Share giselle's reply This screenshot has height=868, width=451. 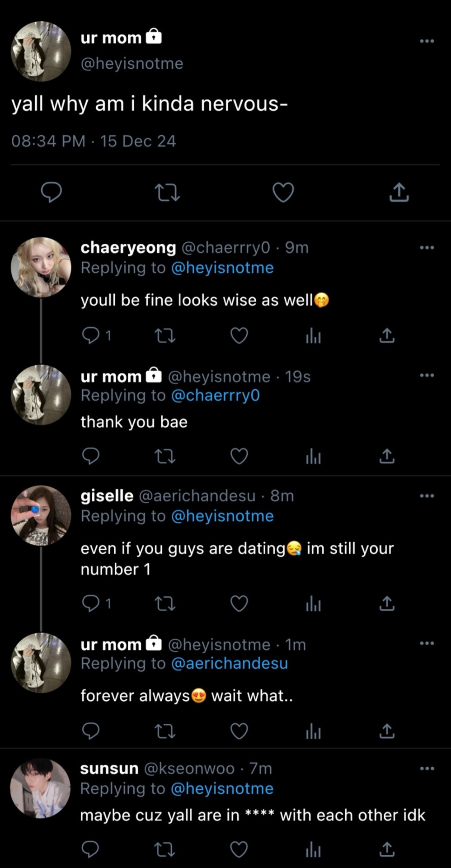pos(387,604)
